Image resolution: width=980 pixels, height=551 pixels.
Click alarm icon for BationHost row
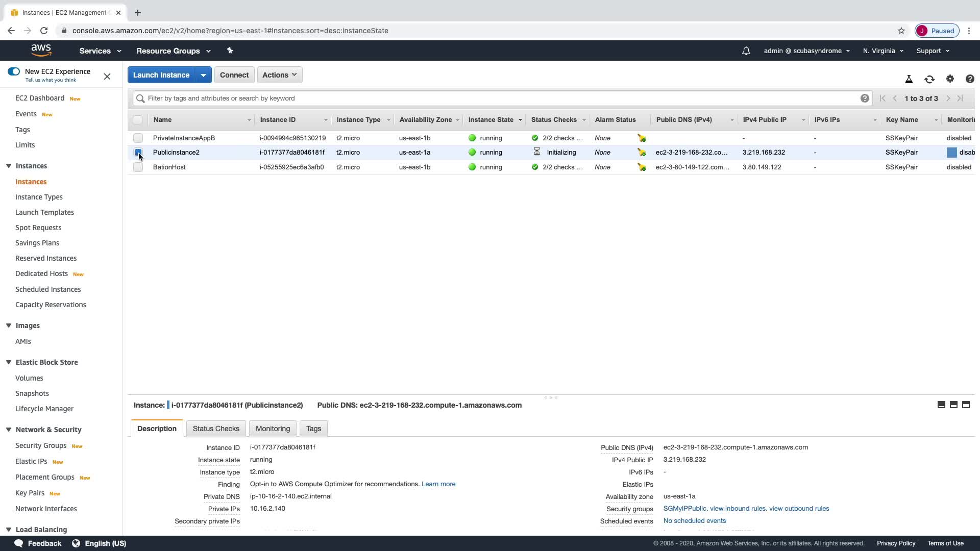642,167
